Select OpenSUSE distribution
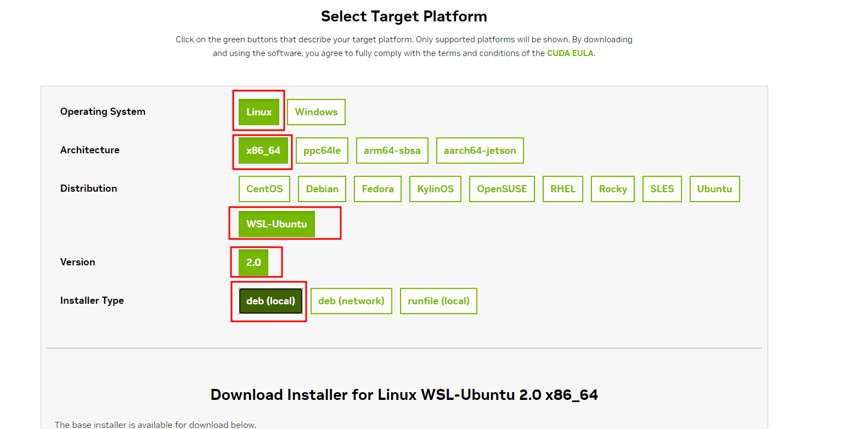The image size is (868, 429). pos(502,189)
